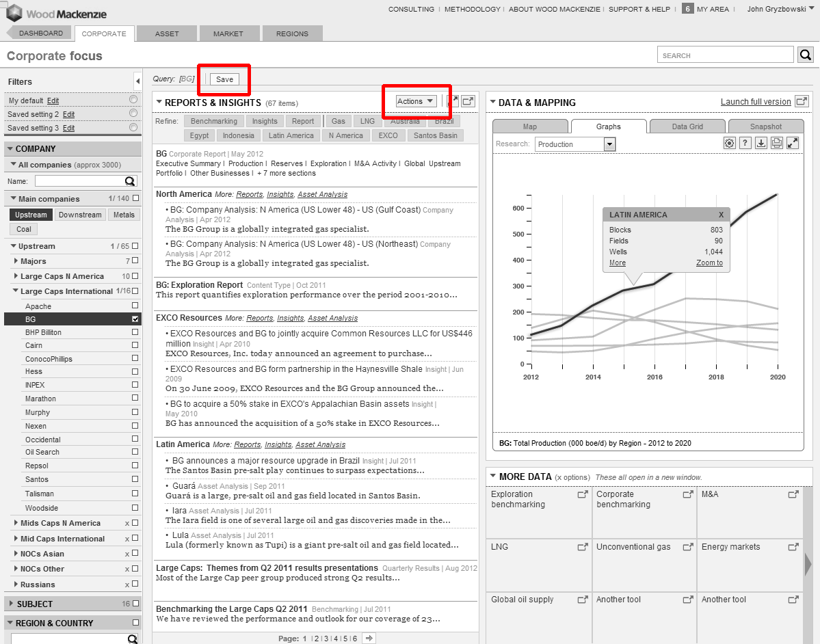Click the company Name input field
This screenshot has height=644, width=820.
pyautogui.click(x=80, y=181)
